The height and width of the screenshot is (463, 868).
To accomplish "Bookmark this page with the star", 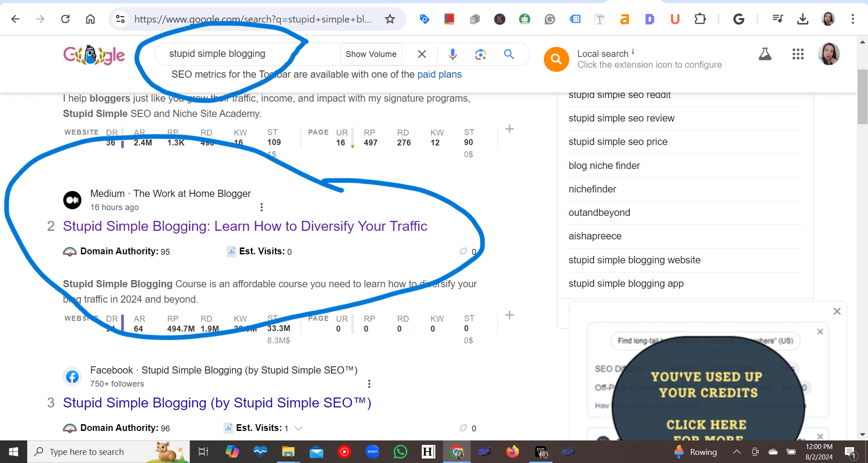I will (390, 19).
